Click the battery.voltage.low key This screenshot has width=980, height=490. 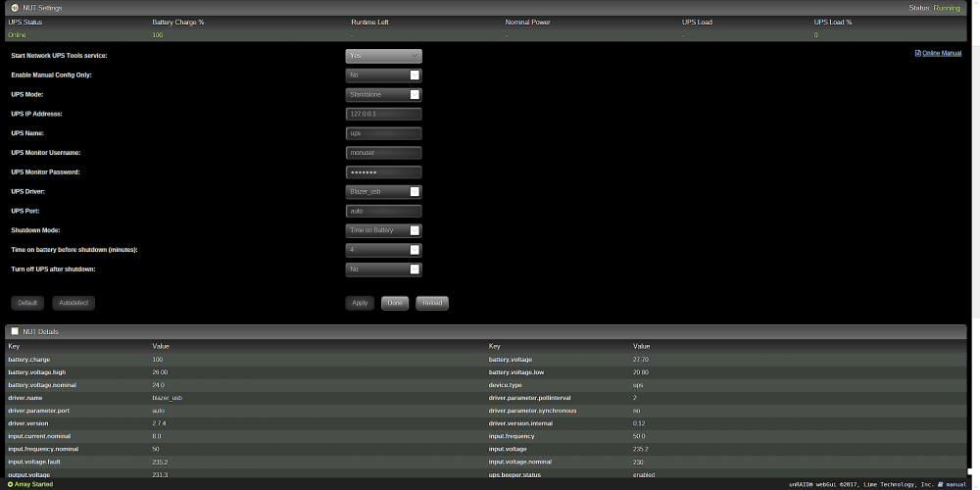pos(516,372)
